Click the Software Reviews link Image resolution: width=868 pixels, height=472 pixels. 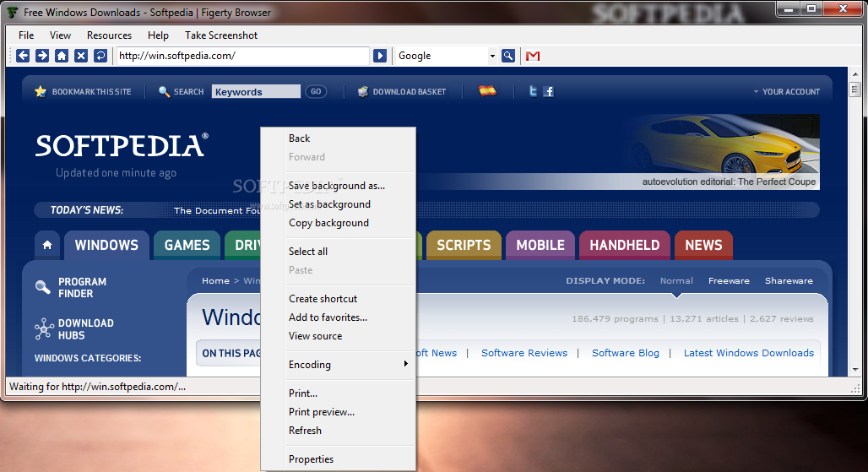point(524,353)
